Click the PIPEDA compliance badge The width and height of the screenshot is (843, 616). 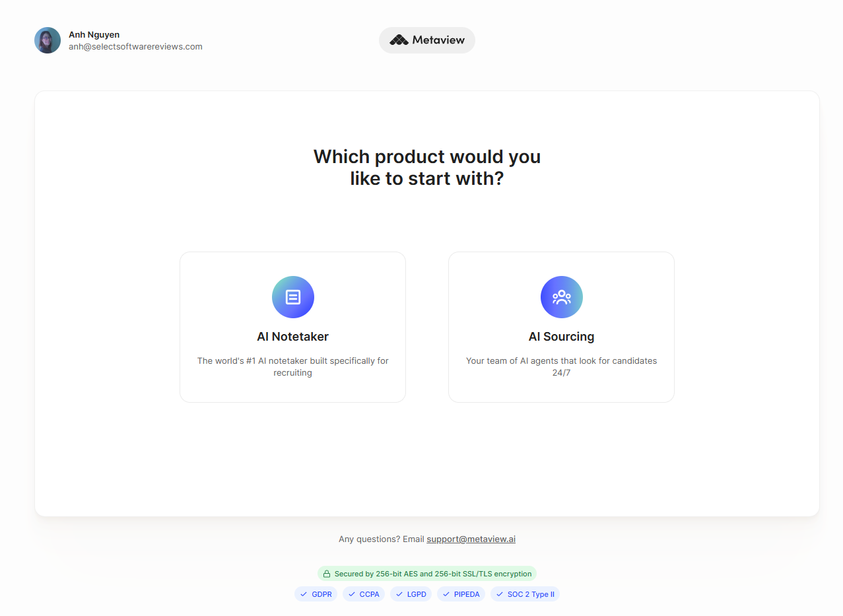461,594
